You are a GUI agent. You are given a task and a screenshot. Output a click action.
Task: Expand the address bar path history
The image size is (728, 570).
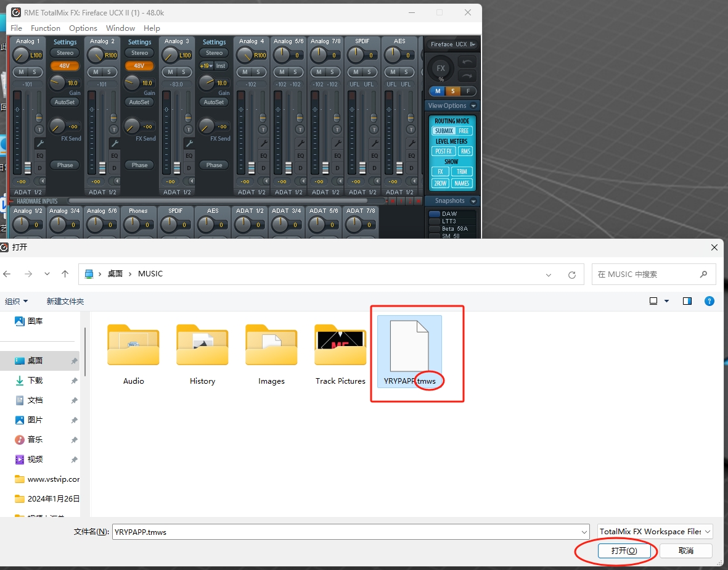pyautogui.click(x=549, y=275)
